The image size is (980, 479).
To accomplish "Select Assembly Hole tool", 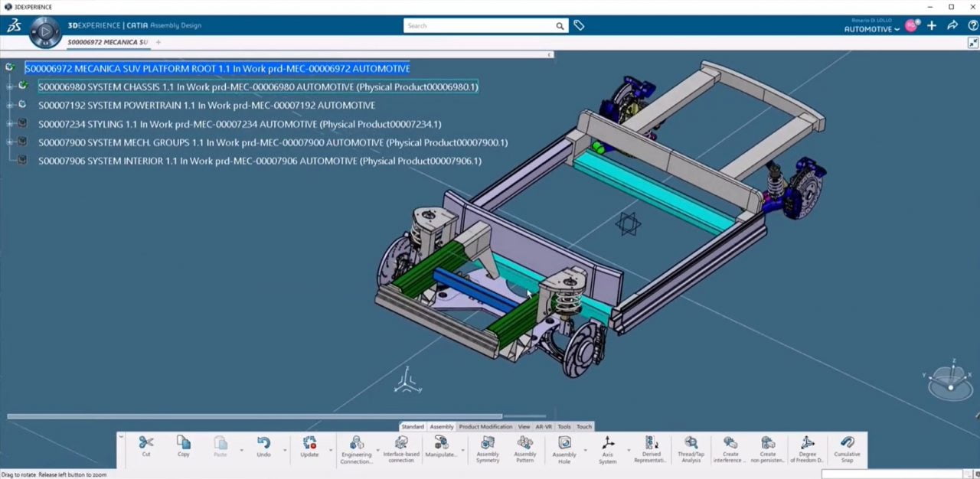I will 564,442.
